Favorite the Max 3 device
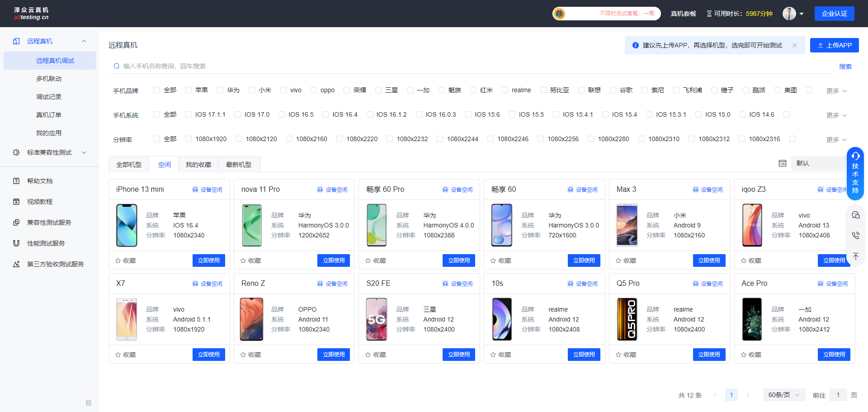 click(x=618, y=260)
